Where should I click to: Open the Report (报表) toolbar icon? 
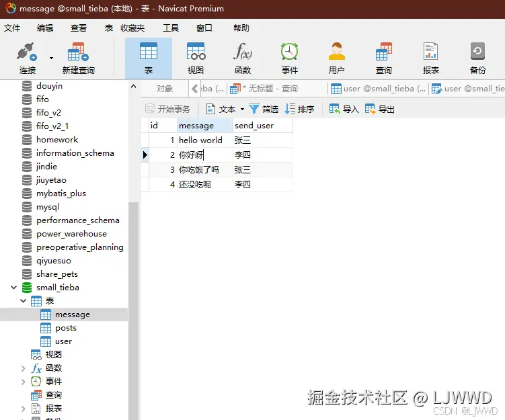tap(430, 51)
